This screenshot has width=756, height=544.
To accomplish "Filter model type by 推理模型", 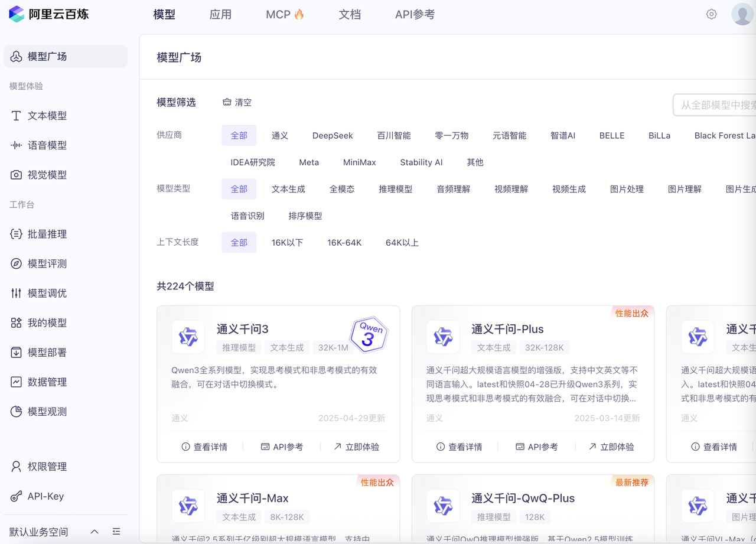I will 396,189.
